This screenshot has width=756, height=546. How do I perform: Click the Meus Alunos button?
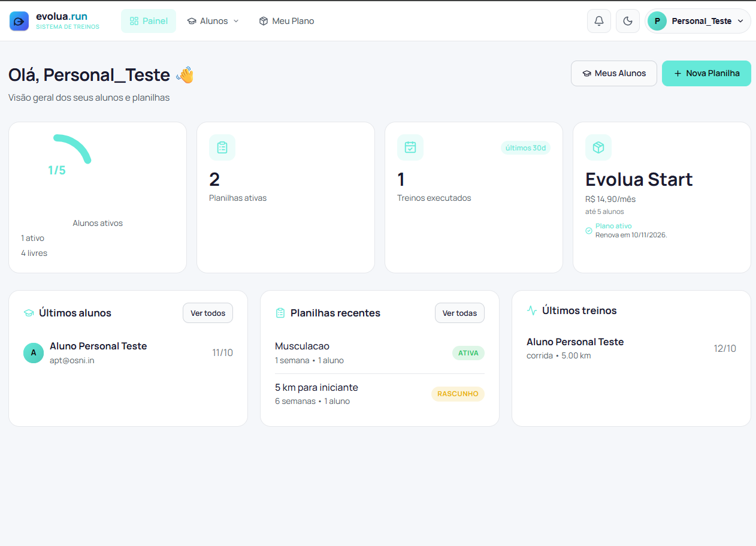coord(614,74)
